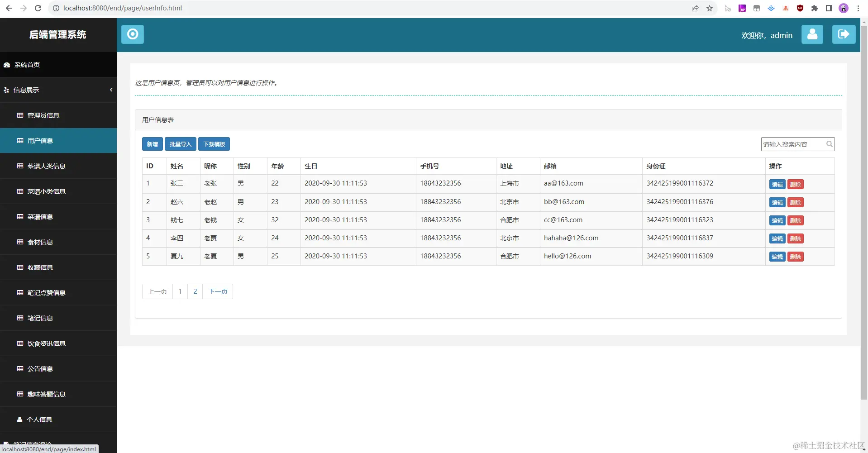Click the 新增 button
The height and width of the screenshot is (453, 868).
tap(153, 144)
